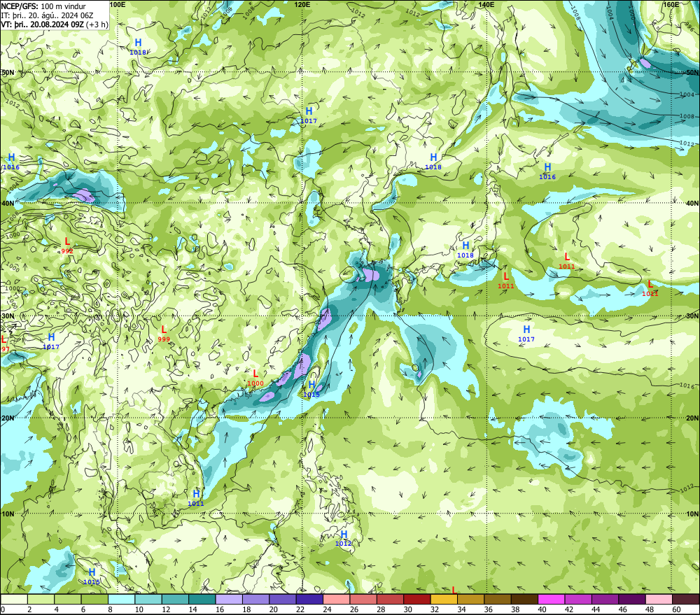Select the 140E longitude label
Viewport: 700px width, 615px height.
pyautogui.click(x=486, y=4)
